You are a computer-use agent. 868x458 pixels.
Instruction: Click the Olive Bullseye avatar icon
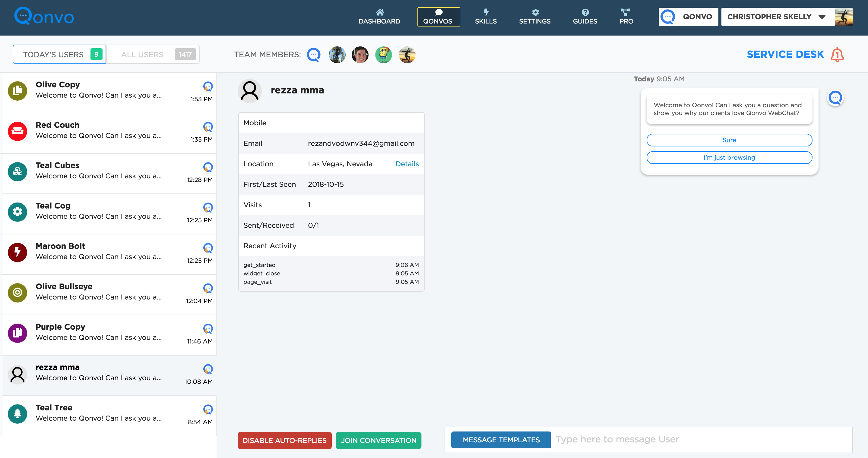coord(17,293)
